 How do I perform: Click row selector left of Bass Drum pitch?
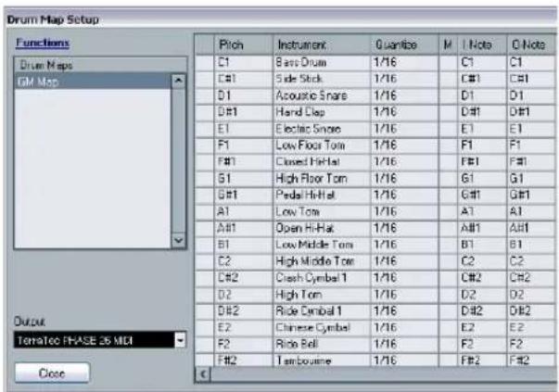205,63
